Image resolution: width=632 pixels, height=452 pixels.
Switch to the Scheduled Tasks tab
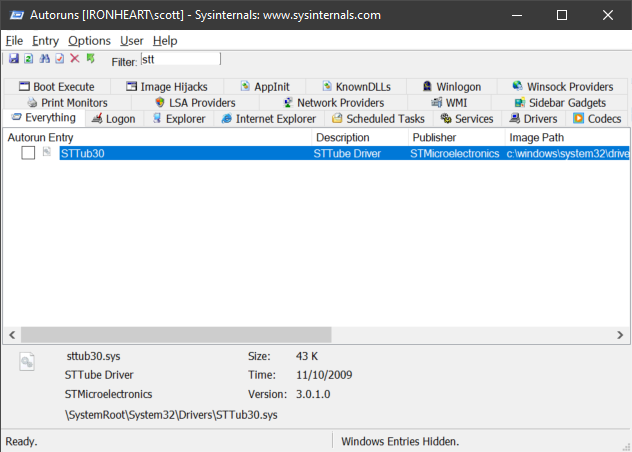click(377, 119)
